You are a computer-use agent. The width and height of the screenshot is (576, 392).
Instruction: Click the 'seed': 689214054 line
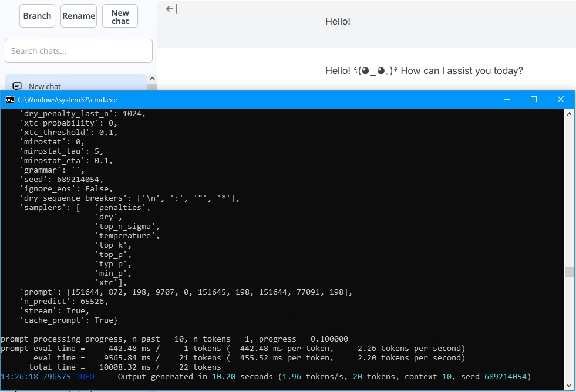pos(62,180)
